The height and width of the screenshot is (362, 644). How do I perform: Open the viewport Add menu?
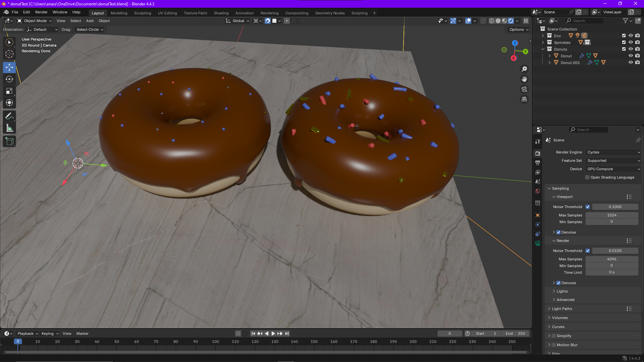click(90, 21)
